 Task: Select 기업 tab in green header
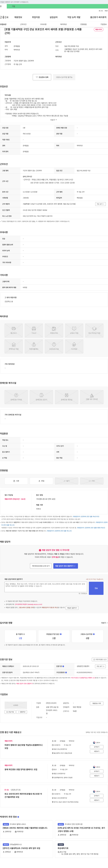tap(13, 6)
